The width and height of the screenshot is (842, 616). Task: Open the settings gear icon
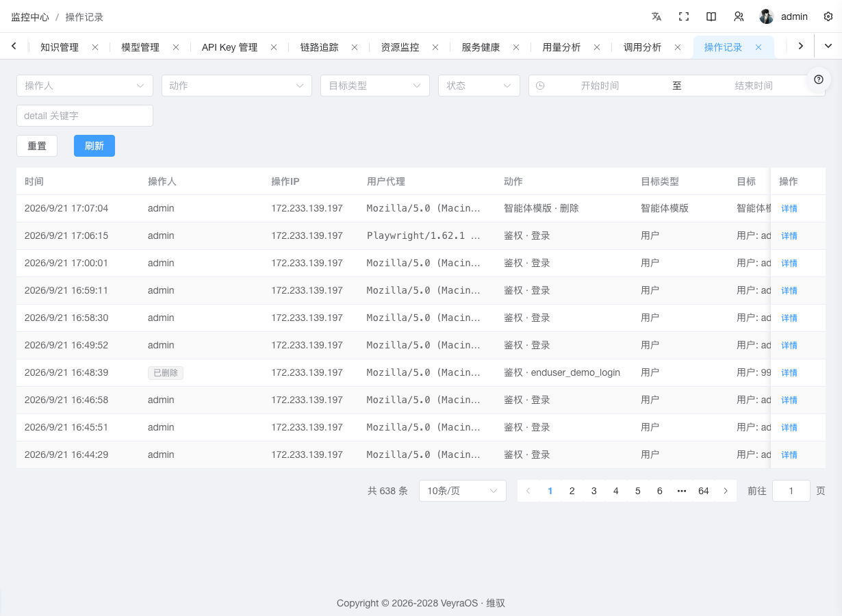828,16
